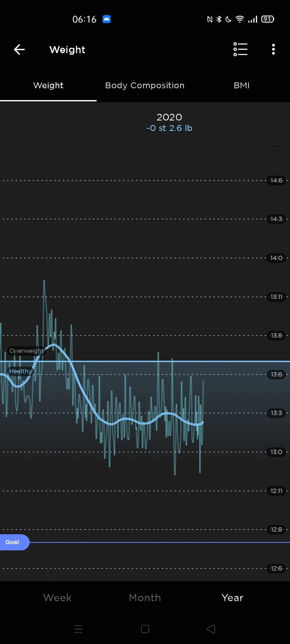290x644 pixels.
Task: Tap the Healthy zone label
Action: coord(20,371)
